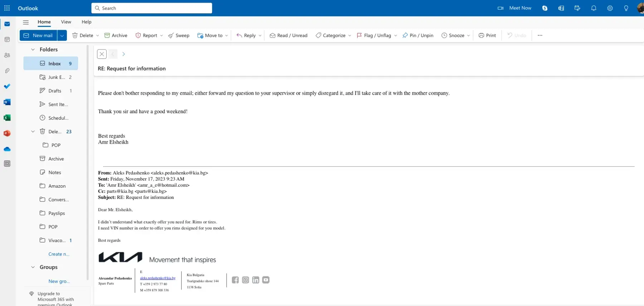Screen dimensions: 644x306
Task: Launch Word from the app sidebar
Action: tap(7, 102)
